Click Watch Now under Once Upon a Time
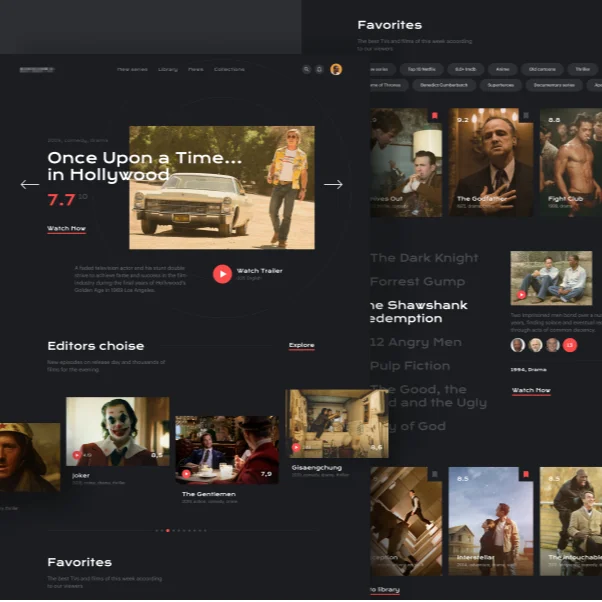This screenshot has height=602, width=602. 66,229
